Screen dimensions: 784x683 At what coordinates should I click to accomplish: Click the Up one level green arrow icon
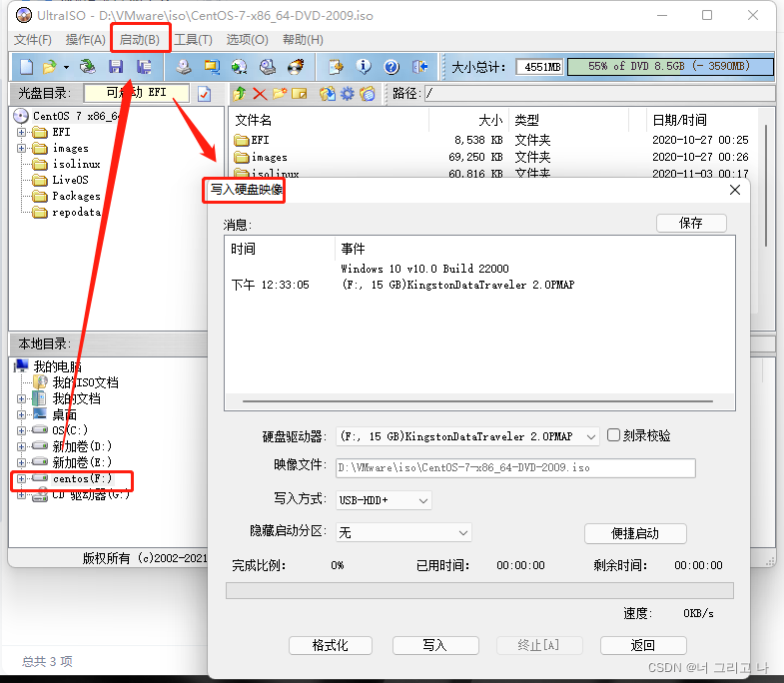(240, 94)
